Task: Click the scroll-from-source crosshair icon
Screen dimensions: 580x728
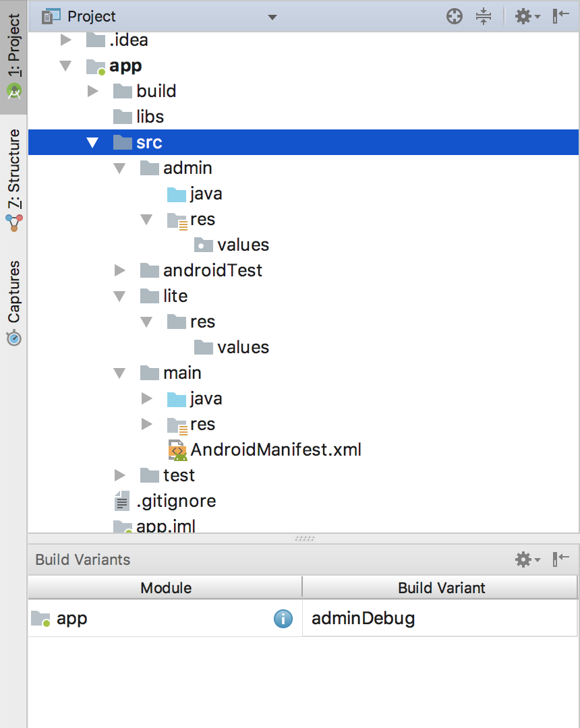Action: 454,16
